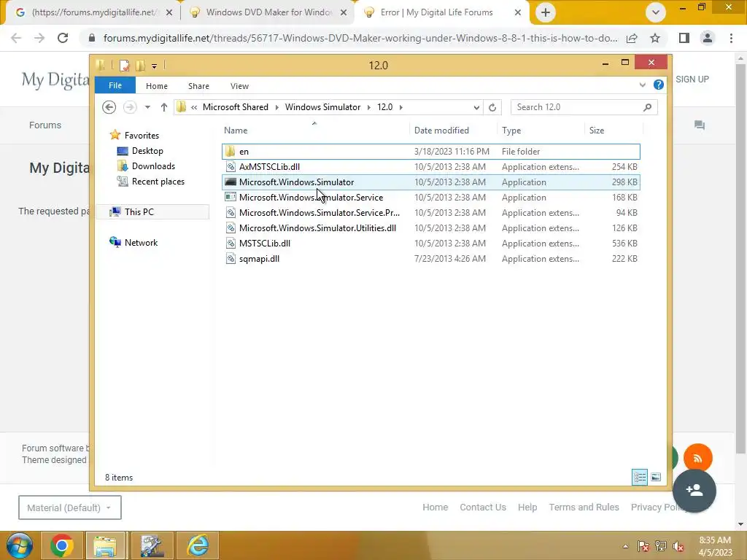Select Microsoft.Windows.Simulator application file
Screen dimensions: 747x560
[x=430, y=182]
